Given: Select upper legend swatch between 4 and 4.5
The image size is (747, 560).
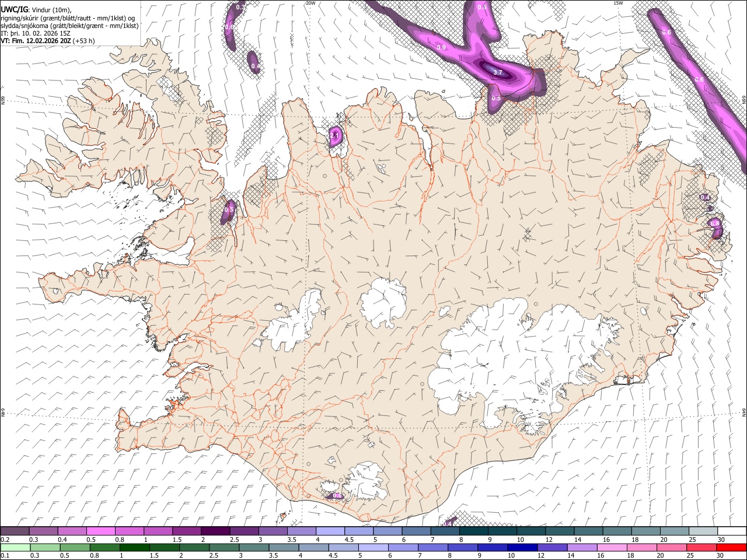Looking at the screenshot, I should tap(329, 531).
